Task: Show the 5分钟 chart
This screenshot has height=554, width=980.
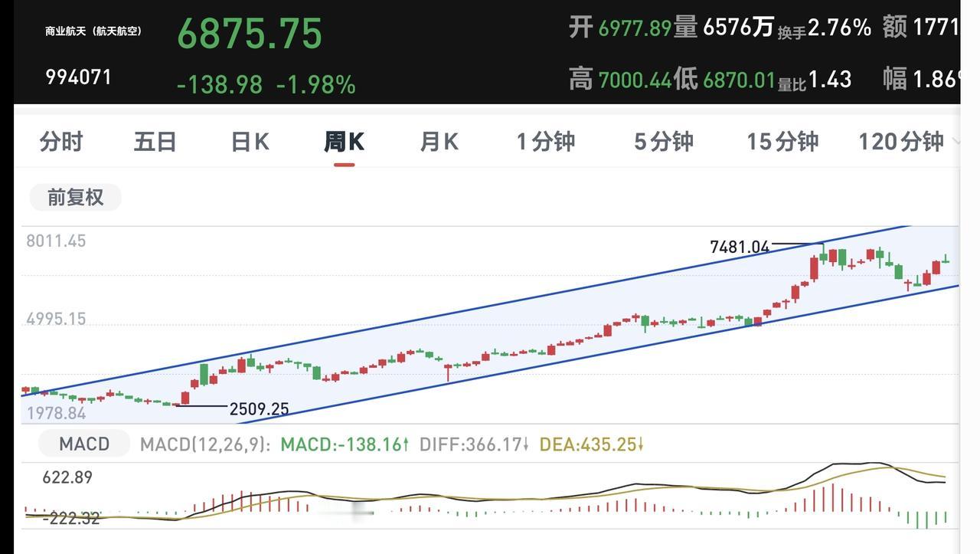Action: [664, 142]
